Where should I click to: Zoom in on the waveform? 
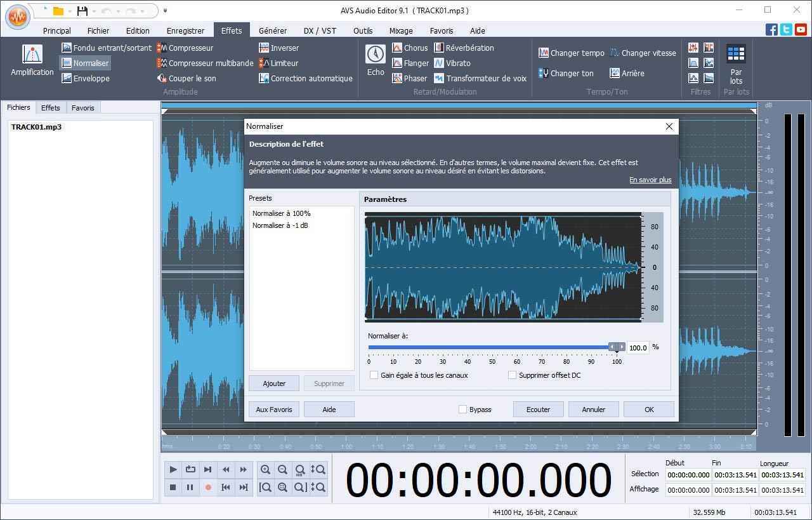point(265,470)
